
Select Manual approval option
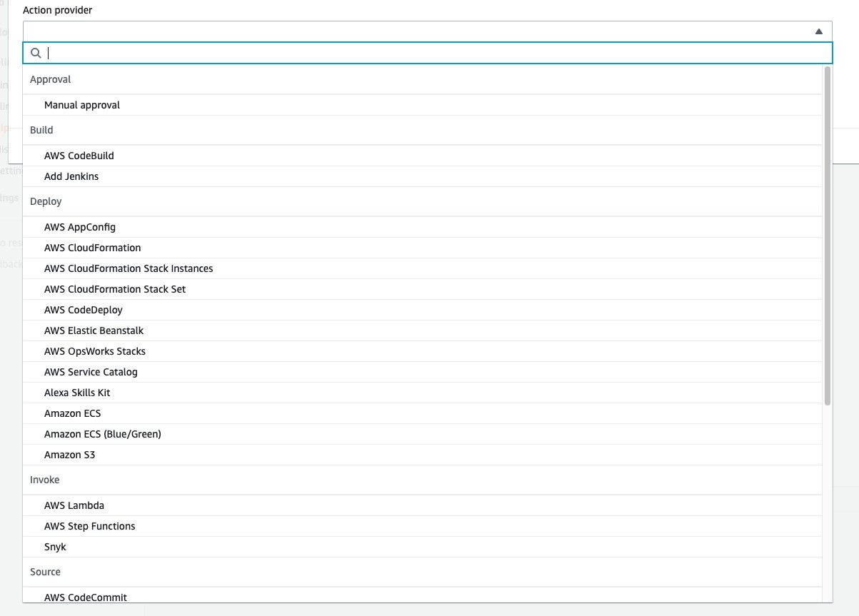coord(423,105)
